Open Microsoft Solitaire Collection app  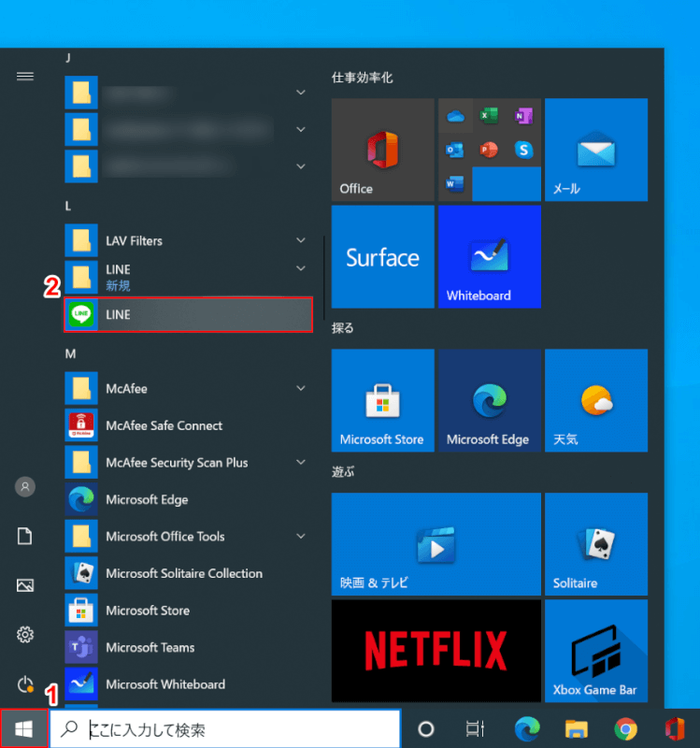tap(189, 573)
